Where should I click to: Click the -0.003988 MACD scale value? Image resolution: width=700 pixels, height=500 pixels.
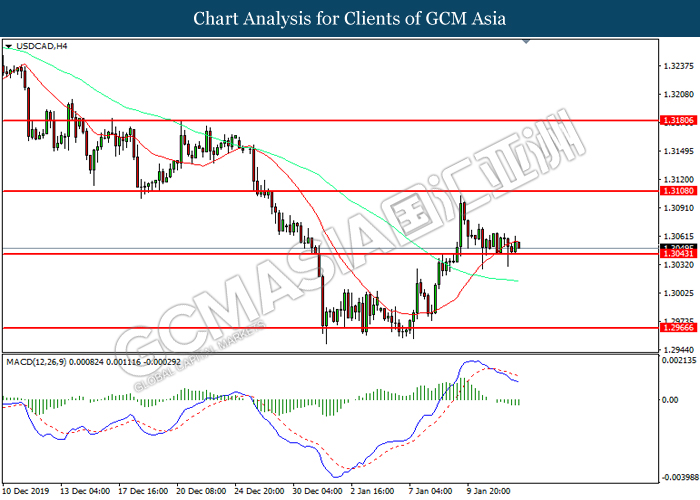(x=680, y=477)
